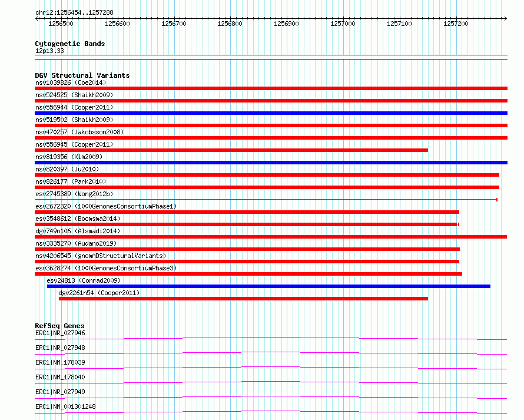The width and height of the screenshot is (524, 420).
Task: Select ERC1|NR_027949 transcript label
Action: click(60, 392)
